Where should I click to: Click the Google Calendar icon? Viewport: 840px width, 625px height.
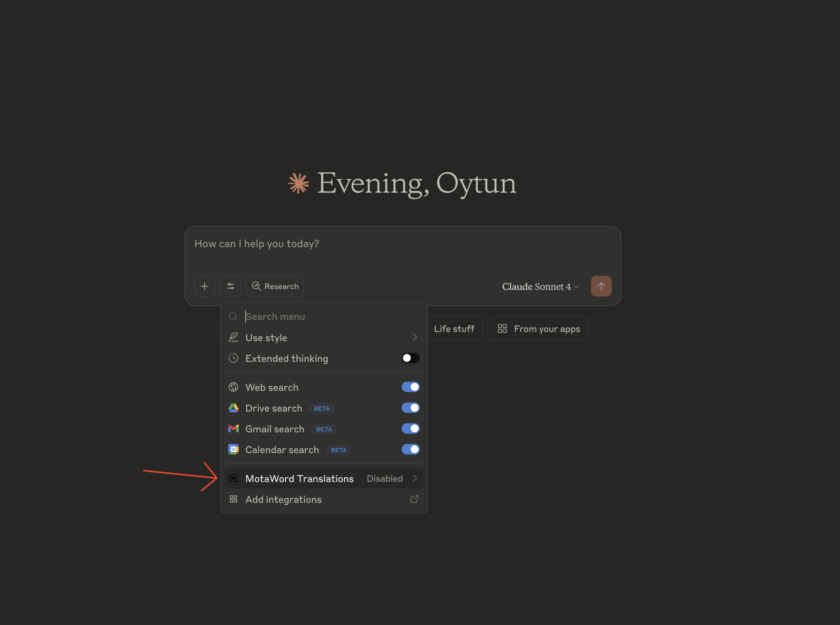point(234,450)
